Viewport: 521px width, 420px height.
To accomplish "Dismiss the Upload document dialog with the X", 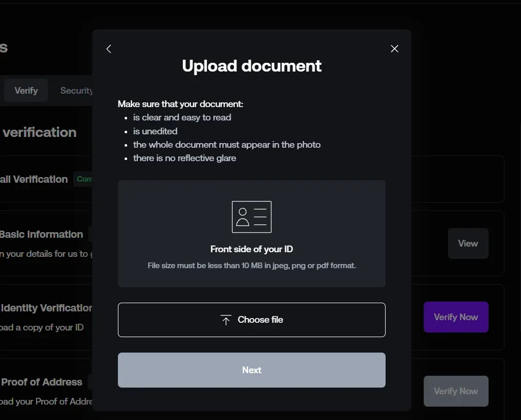I will (x=394, y=48).
